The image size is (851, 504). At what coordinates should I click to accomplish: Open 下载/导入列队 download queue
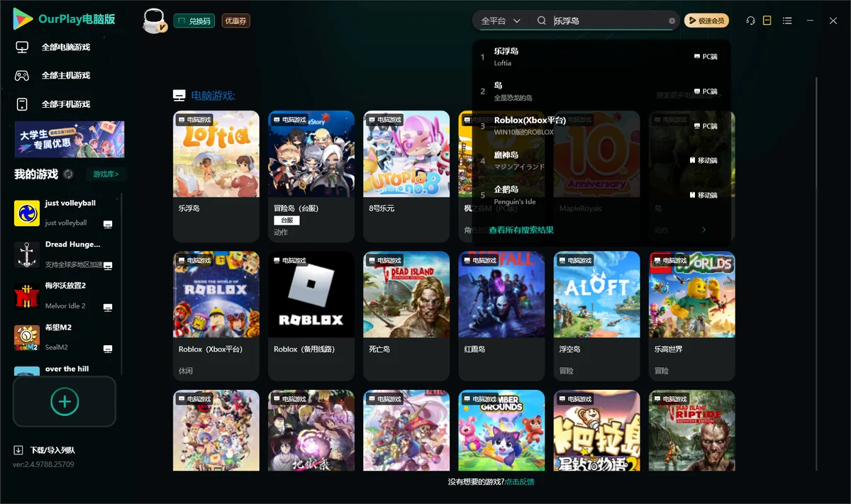point(44,450)
